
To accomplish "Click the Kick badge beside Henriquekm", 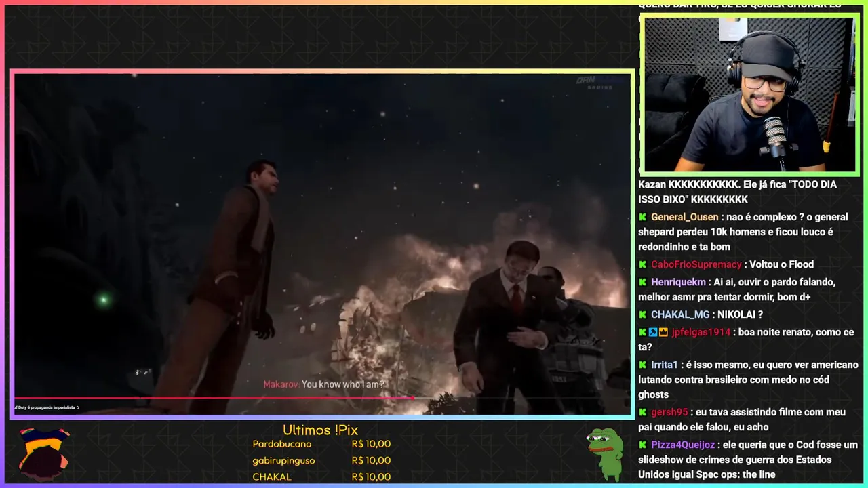I will point(642,283).
